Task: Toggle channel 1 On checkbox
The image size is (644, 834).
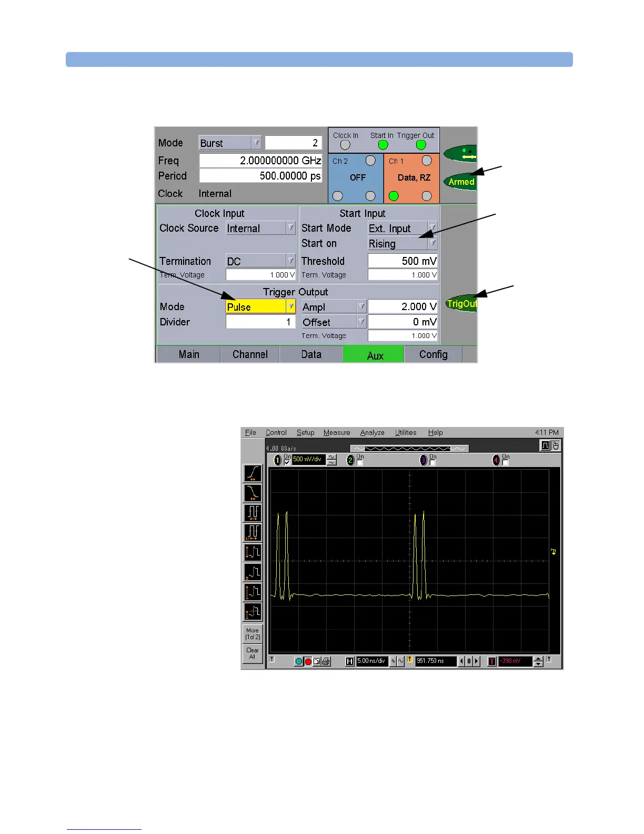Action: click(x=287, y=462)
